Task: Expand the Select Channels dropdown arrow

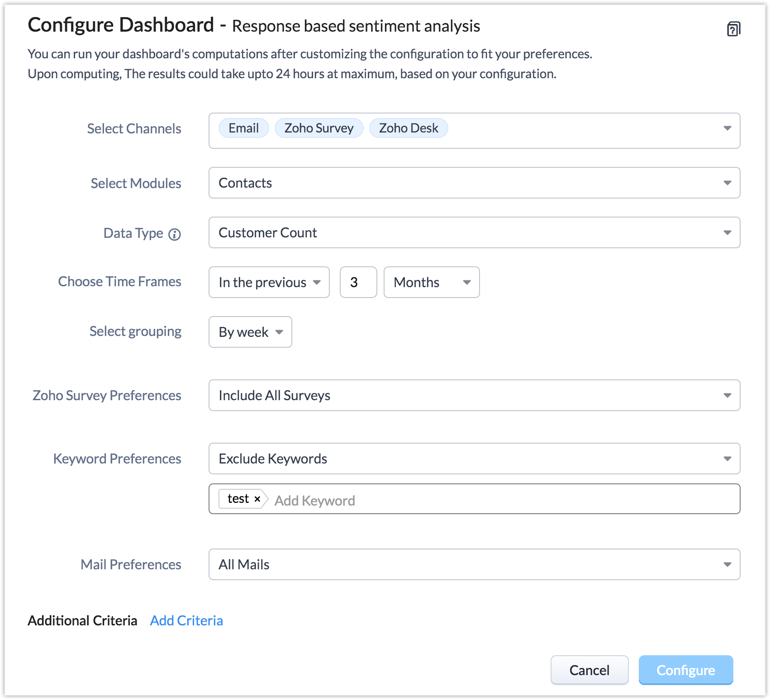Action: tap(727, 129)
